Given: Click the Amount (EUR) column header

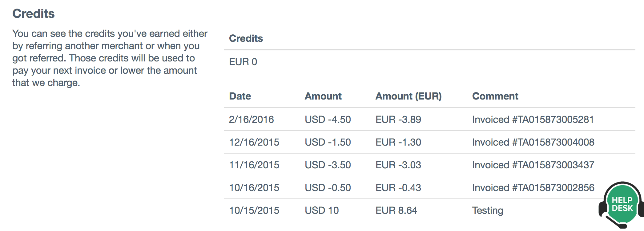Looking at the screenshot, I should [x=408, y=96].
